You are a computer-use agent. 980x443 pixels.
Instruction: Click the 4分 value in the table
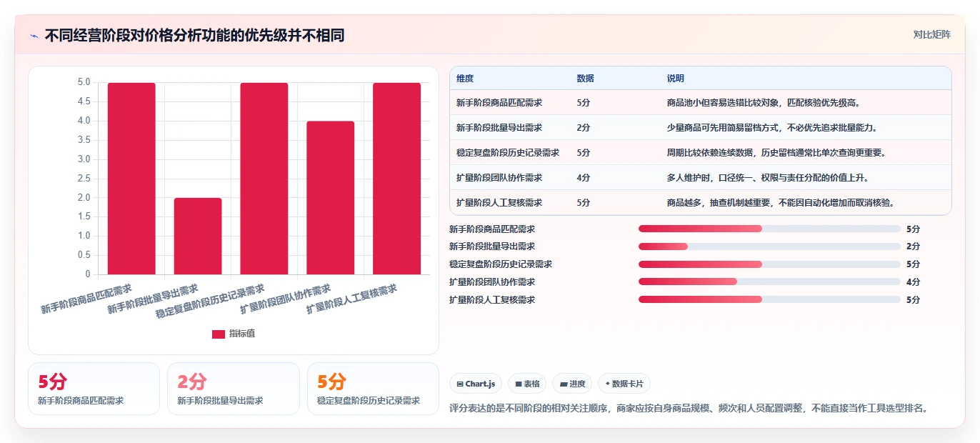[x=584, y=178]
